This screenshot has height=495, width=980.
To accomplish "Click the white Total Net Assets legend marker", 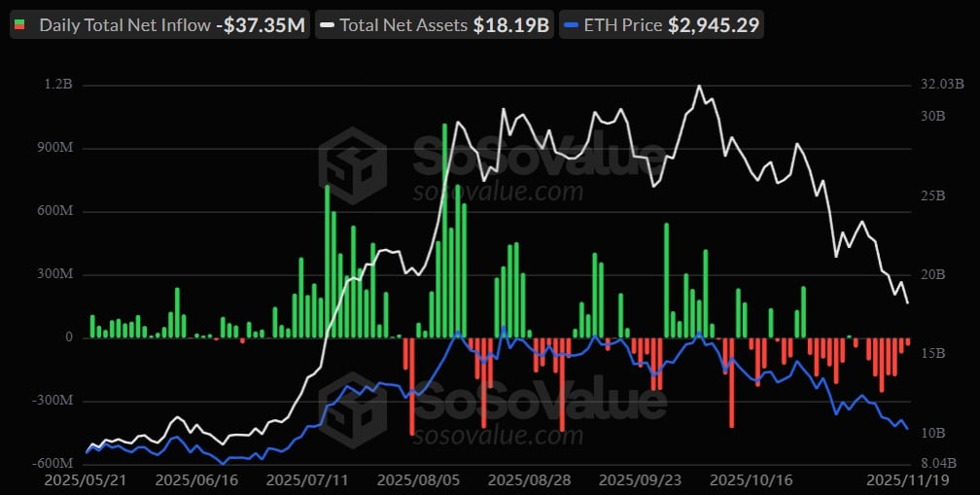I will pos(327,25).
